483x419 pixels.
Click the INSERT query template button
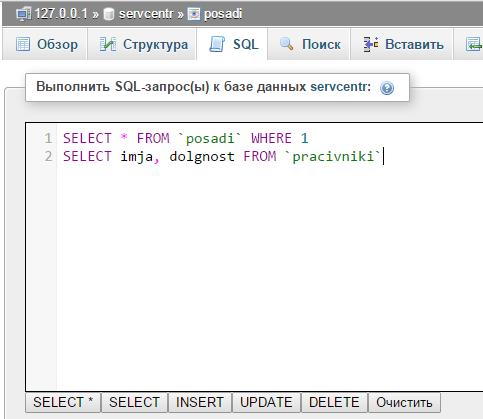(x=200, y=402)
